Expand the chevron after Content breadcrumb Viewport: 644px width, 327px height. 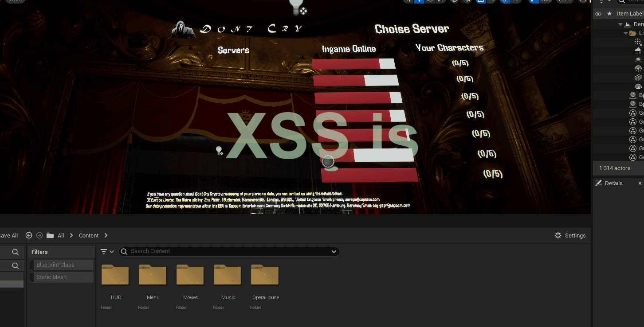click(x=106, y=236)
